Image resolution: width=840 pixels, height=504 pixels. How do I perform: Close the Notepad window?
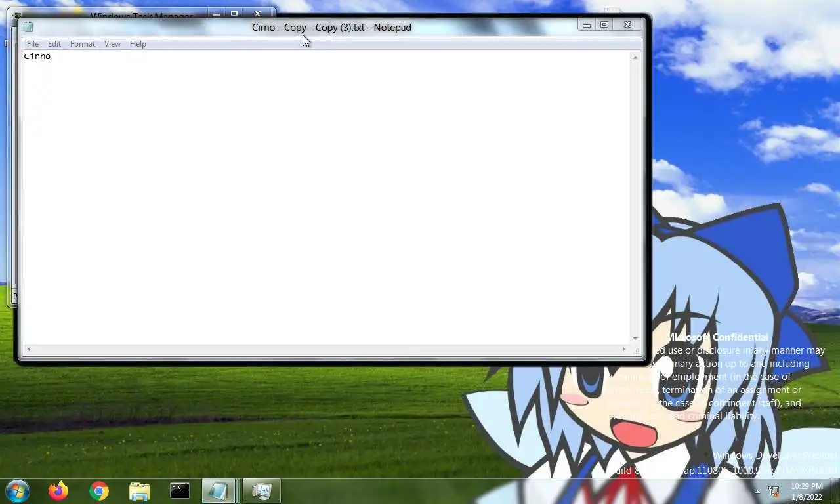[627, 25]
